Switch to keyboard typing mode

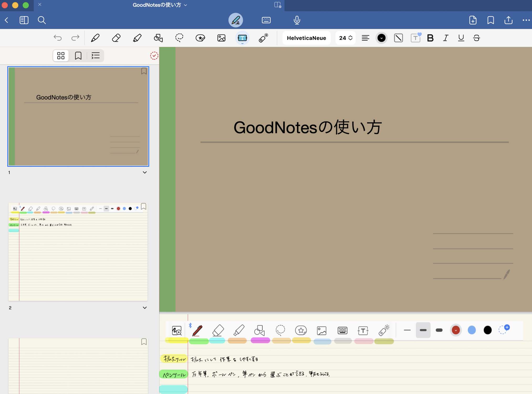pos(266,20)
